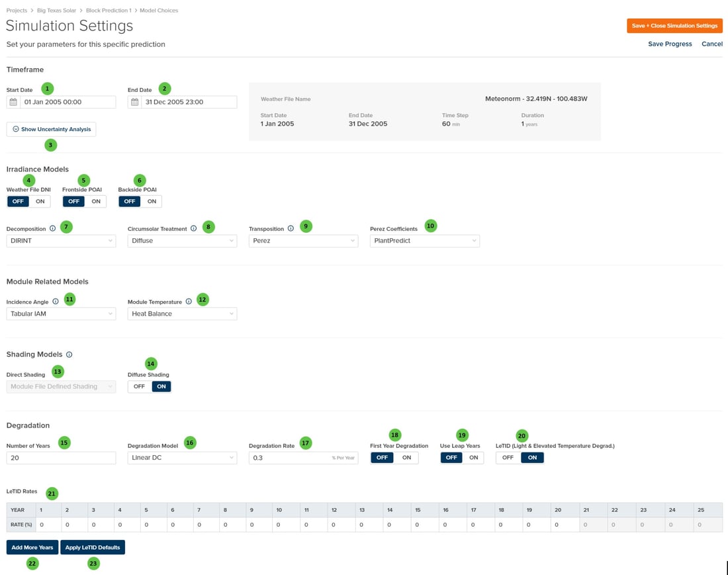Turn Use Leap Years on
The height and width of the screenshot is (575, 728).
(x=474, y=458)
